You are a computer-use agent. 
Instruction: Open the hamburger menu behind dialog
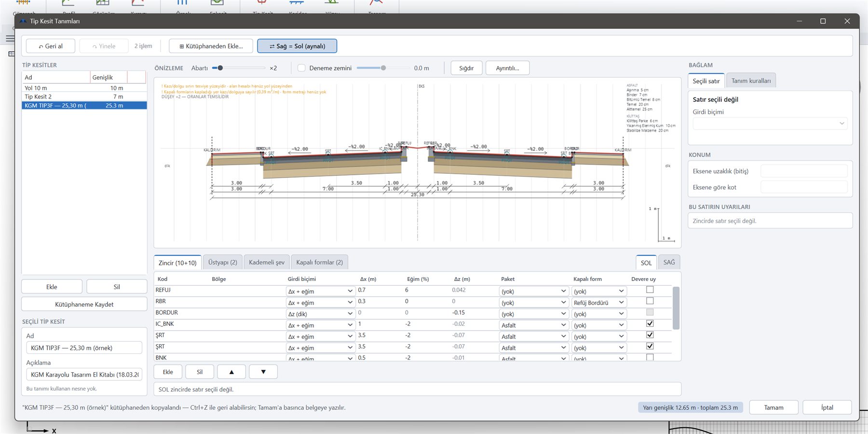click(x=10, y=38)
